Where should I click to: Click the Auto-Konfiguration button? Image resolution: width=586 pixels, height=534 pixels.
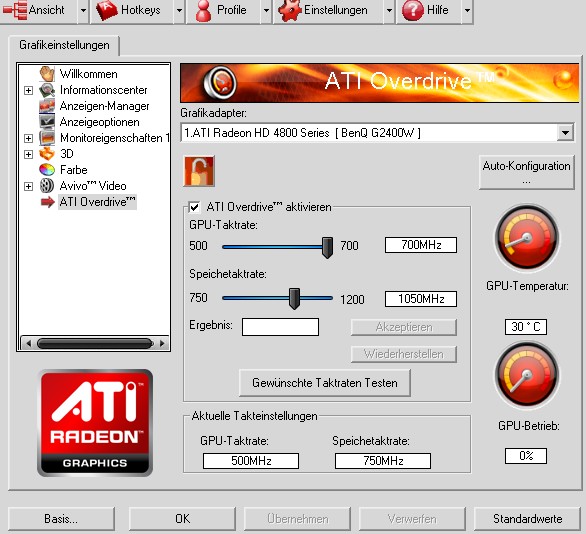pos(526,172)
